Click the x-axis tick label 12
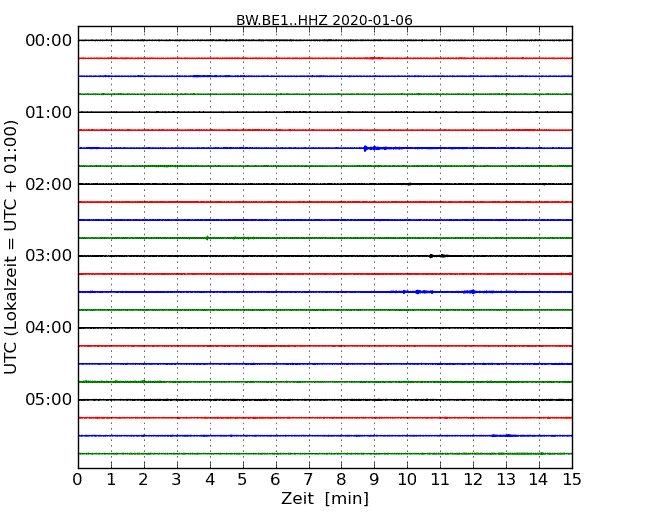 [x=473, y=479]
